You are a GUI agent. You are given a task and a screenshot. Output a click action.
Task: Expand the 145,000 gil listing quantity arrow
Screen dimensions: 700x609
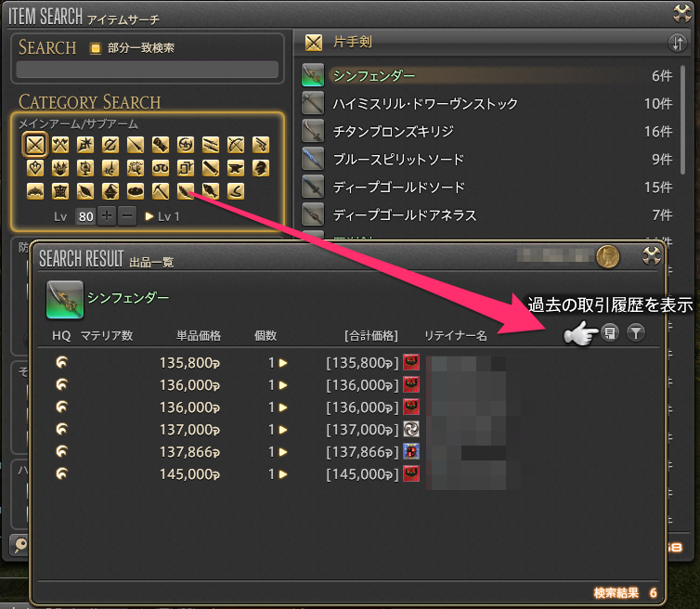point(283,473)
